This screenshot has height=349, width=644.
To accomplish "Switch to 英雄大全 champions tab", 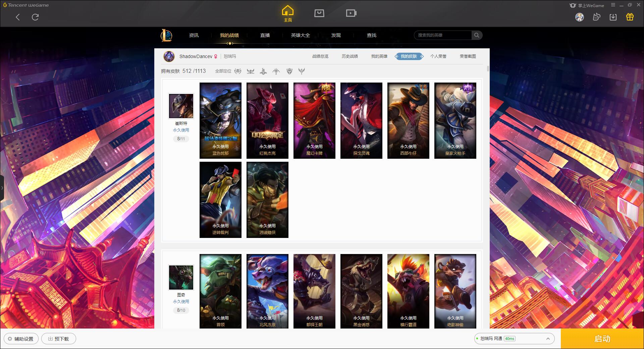I will coord(301,35).
